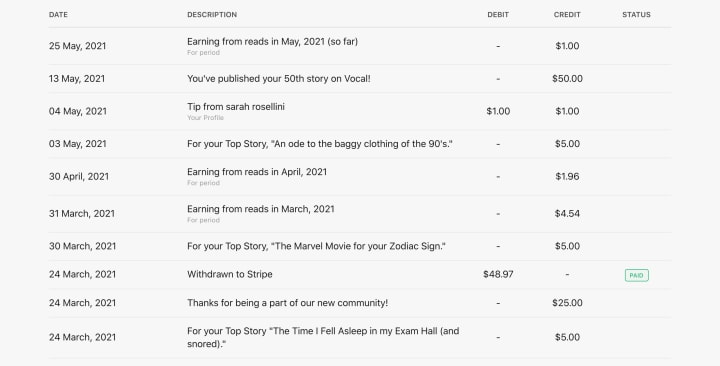
Task: Click 'Your Profile' subtext under the tip
Action: (x=205, y=118)
